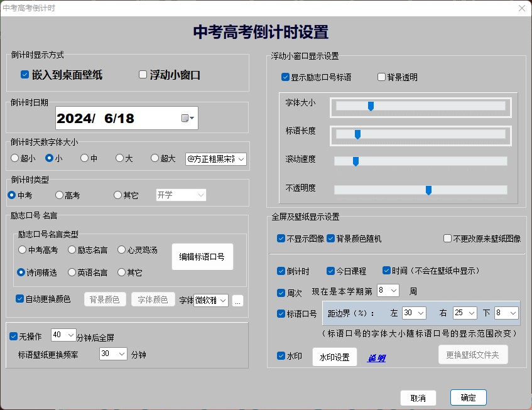Close the 中考高考倒计时 settings window
Screen dimensions: 532x410
tap(522, 8)
